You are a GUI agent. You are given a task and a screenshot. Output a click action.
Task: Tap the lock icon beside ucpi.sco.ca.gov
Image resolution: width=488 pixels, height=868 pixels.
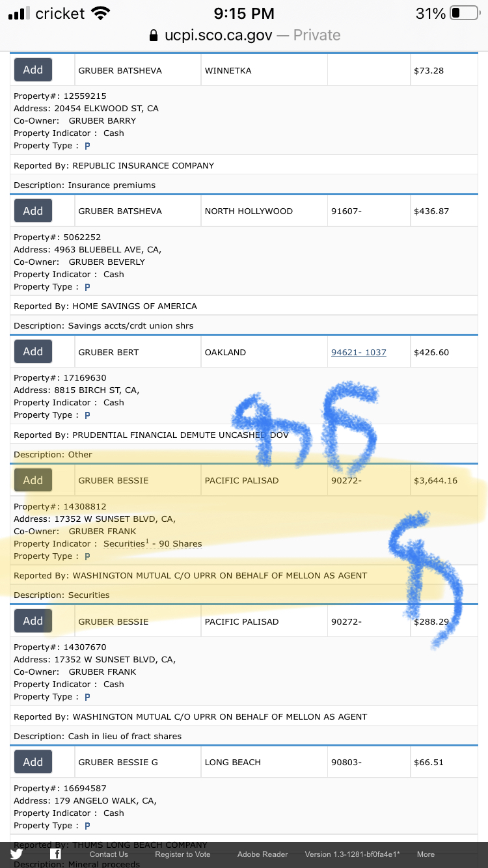(x=154, y=35)
